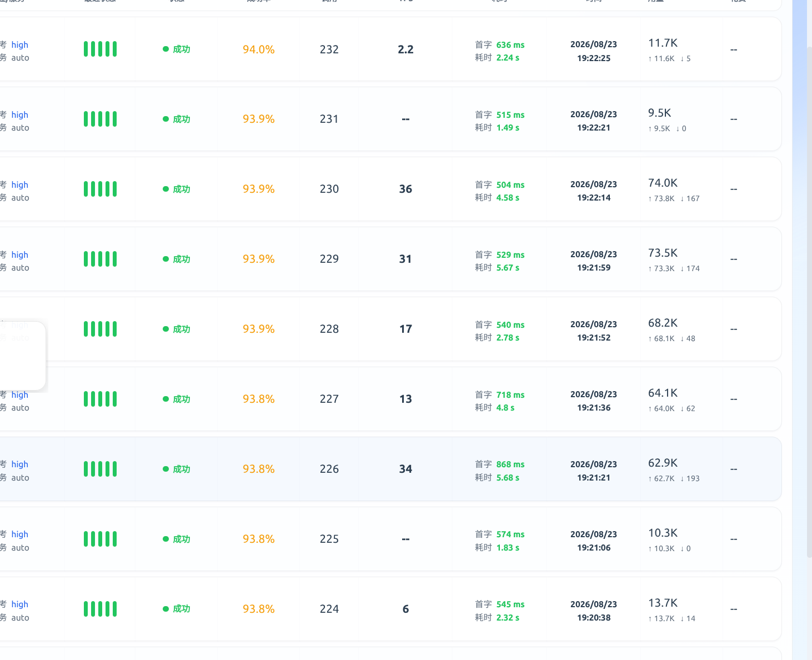Viewport: 812px width, 660px height.
Task: Open the high link in highlighted row 226
Action: [19, 464]
